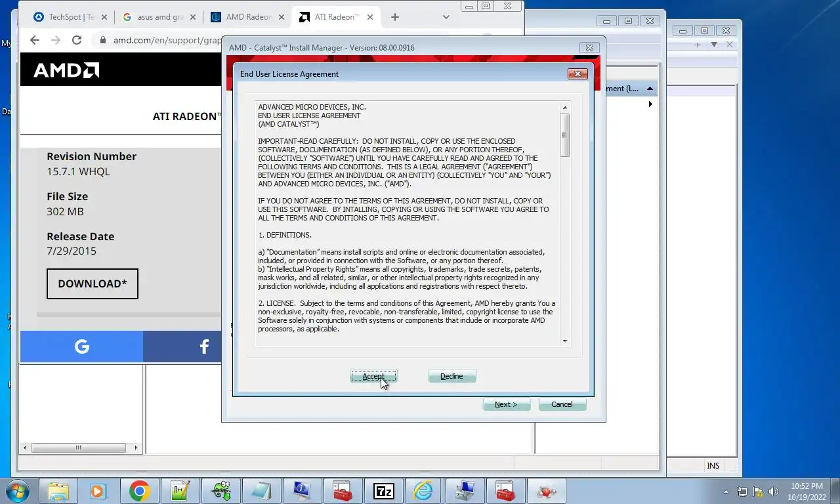Viewport: 840px width, 504px height.
Task: Click the horizontal scrollbar left arrow
Action: coord(25,448)
